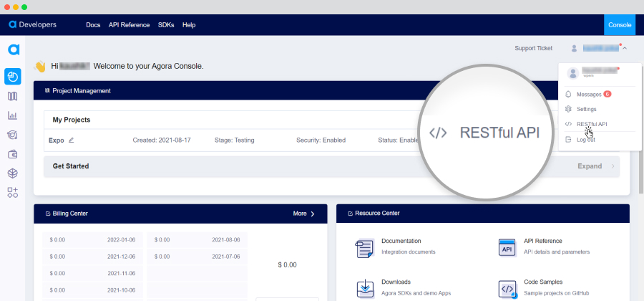Open the package cube sidebar icon
The height and width of the screenshot is (301, 644).
13,173
